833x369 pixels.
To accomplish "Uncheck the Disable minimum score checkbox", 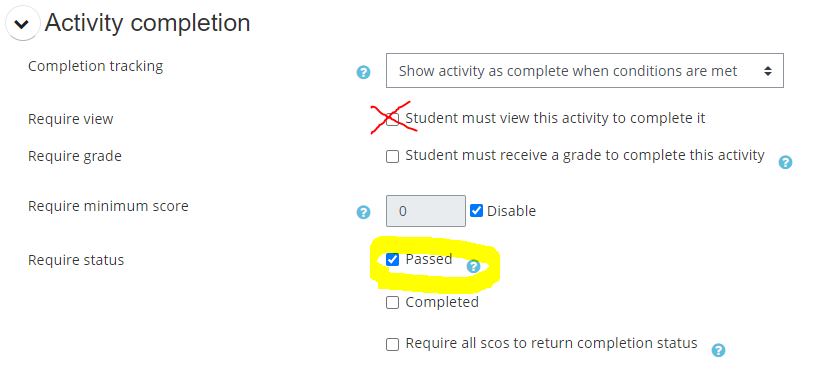I will [x=476, y=211].
